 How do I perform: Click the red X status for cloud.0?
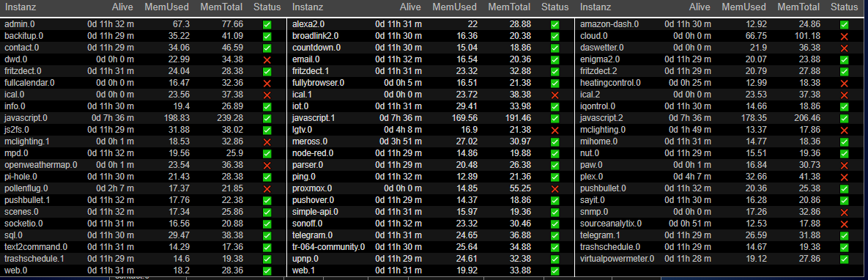(x=845, y=36)
